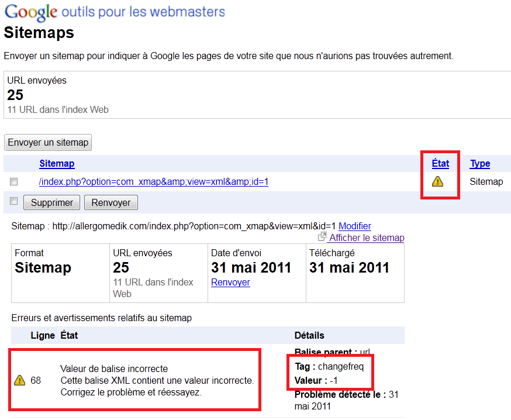Click the 'outils pour les webmasters' title
The image size is (511, 420).
pyautogui.click(x=143, y=12)
